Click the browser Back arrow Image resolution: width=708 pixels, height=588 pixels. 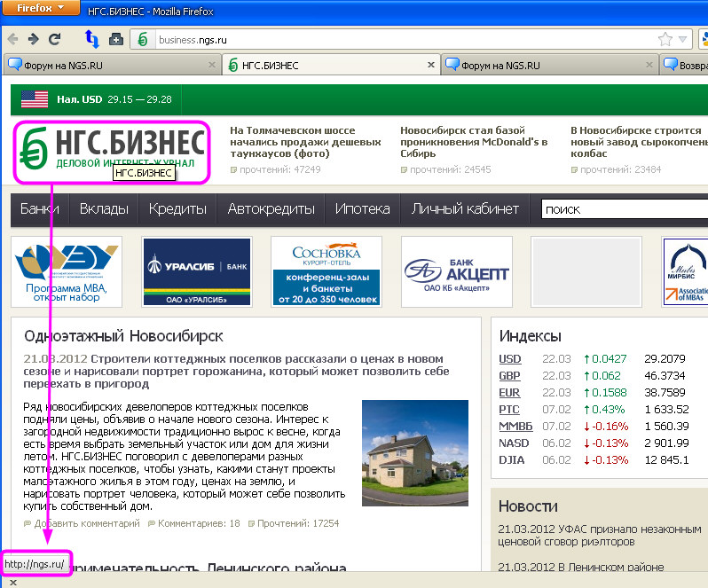(x=12, y=39)
